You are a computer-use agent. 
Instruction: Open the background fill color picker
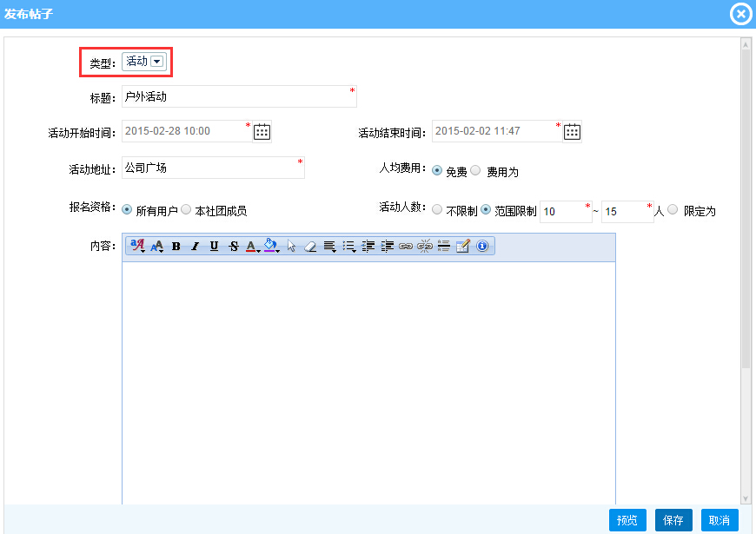[x=271, y=247]
